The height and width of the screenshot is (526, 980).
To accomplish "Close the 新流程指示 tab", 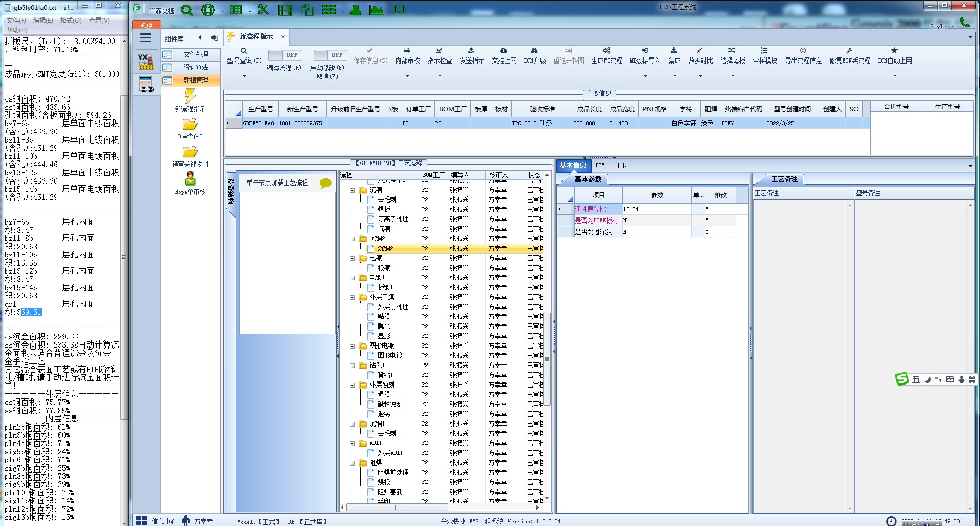I will click(283, 37).
